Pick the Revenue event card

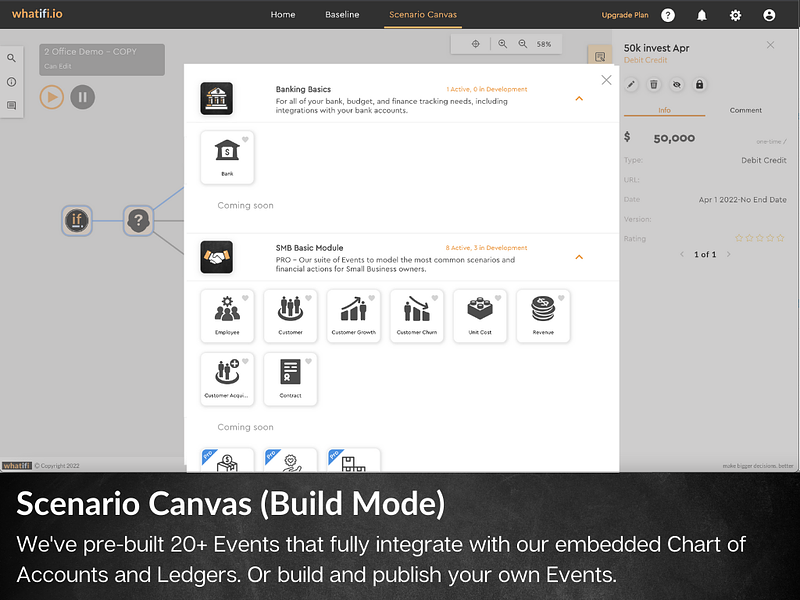click(543, 316)
